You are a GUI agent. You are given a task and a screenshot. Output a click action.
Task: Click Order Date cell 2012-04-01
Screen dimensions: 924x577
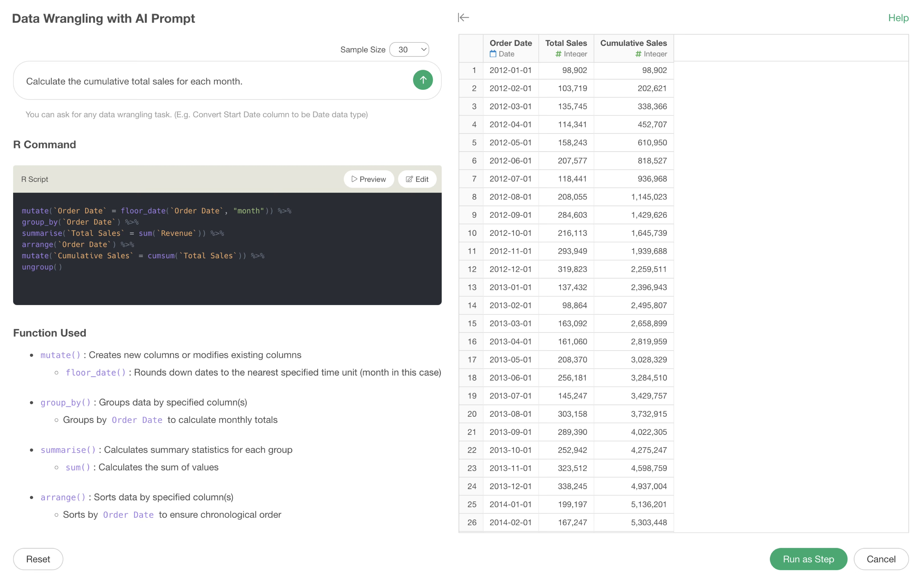(510, 124)
